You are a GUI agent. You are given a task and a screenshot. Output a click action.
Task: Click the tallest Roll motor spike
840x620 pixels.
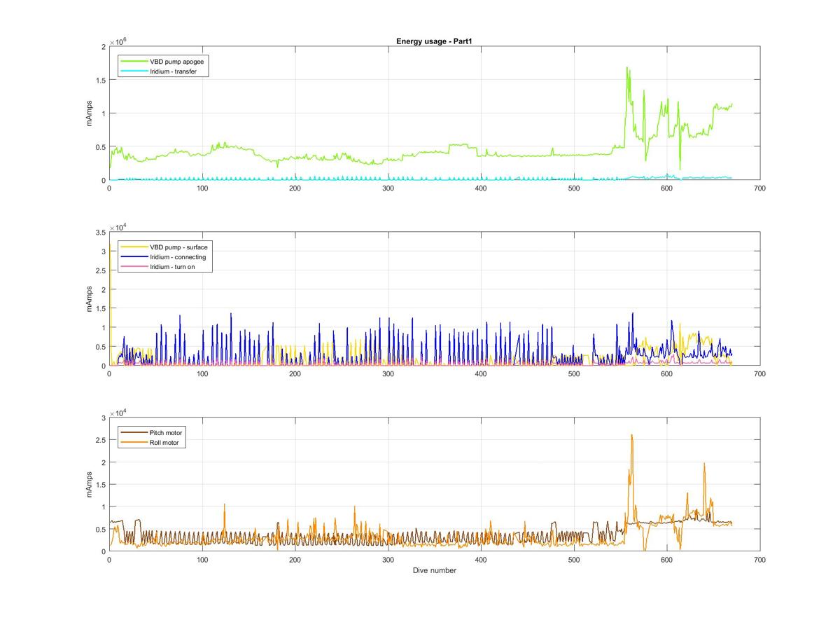[x=632, y=436]
